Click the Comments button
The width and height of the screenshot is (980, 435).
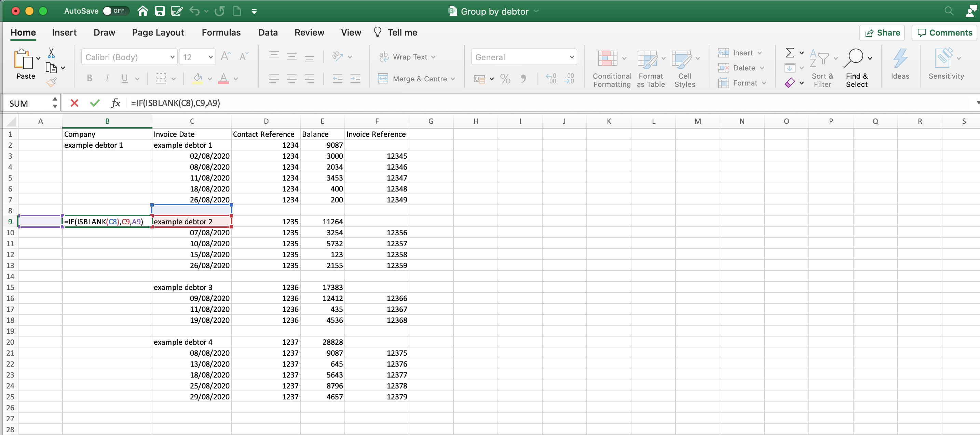945,33
